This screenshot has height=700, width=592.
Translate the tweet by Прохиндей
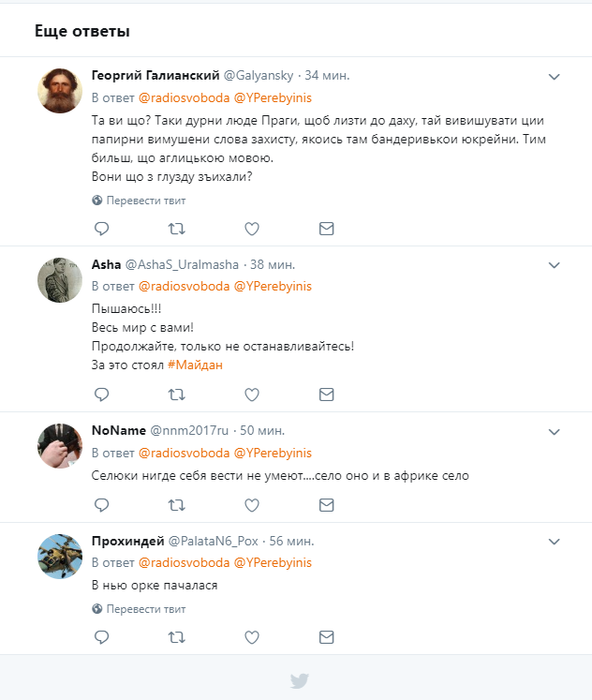(x=139, y=609)
